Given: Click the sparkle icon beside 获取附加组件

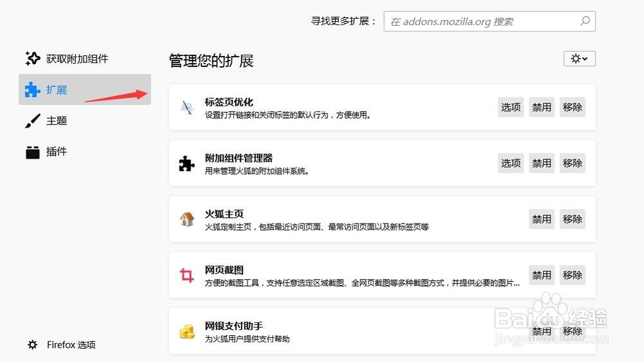Looking at the screenshot, I should [32, 59].
